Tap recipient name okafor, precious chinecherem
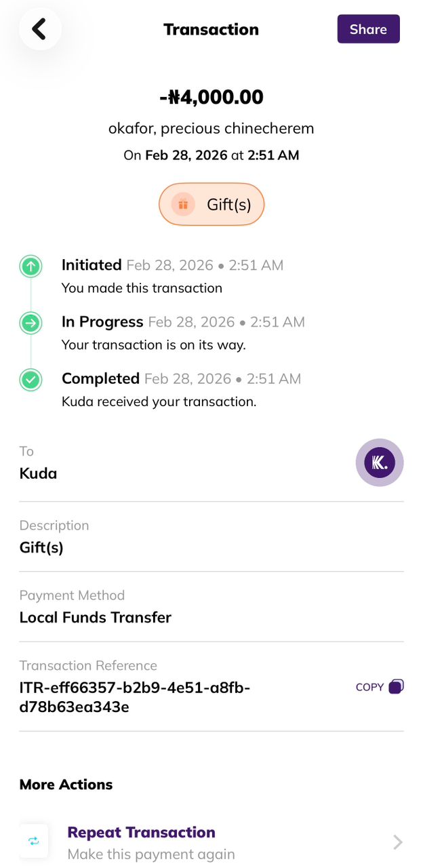 tap(211, 128)
